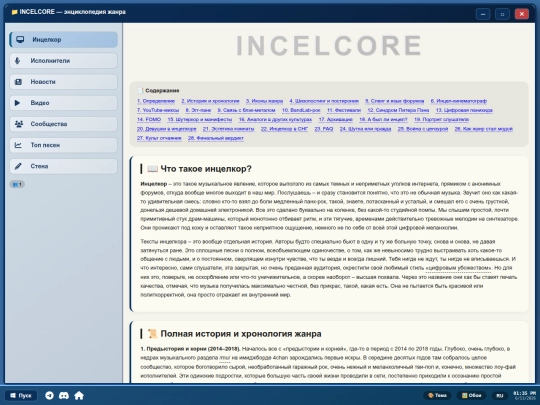Click the dotted term «цифровым убожеством»
Screen dimensions: 540x405
click(x=458, y=268)
